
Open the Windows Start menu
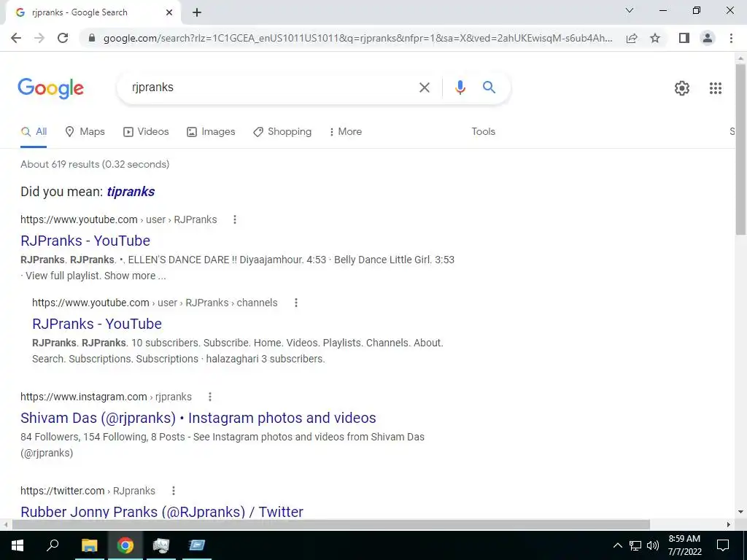pyautogui.click(x=18, y=545)
